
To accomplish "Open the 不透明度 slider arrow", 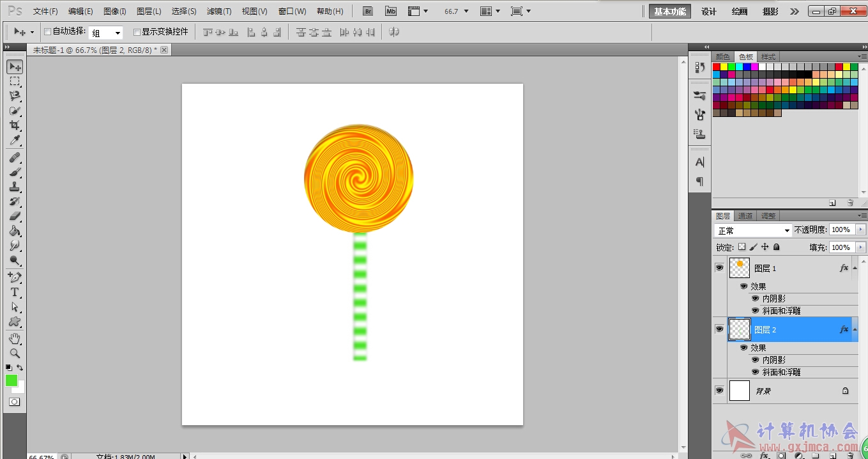I will coord(861,229).
